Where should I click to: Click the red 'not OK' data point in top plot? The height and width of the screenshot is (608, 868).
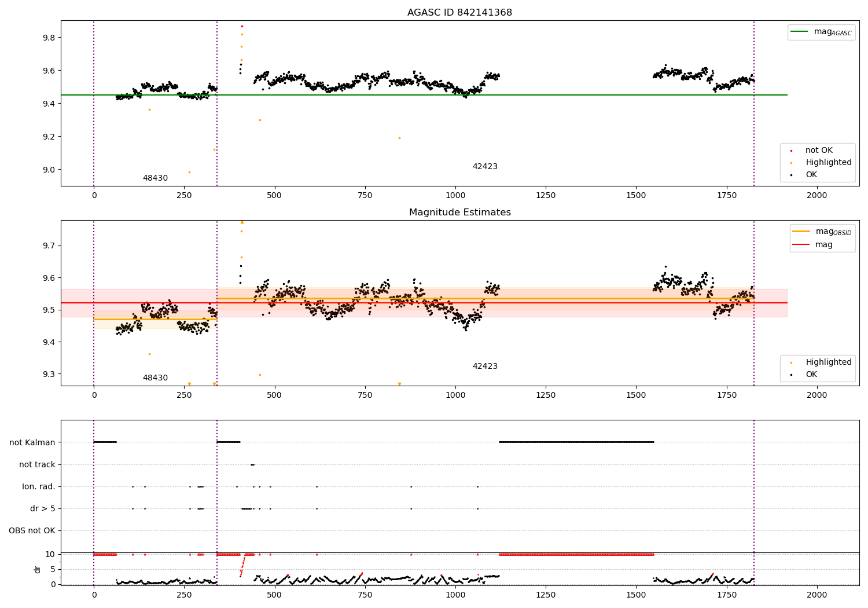(x=242, y=26)
